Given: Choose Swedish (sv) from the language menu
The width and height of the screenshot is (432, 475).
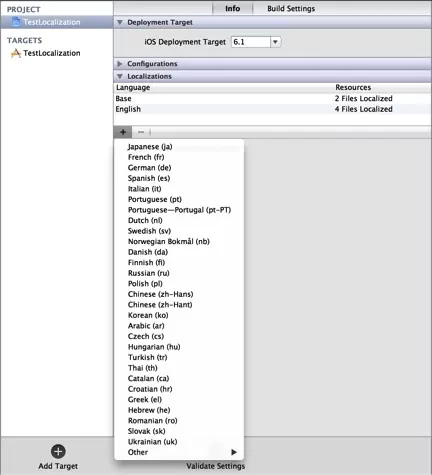Looking at the screenshot, I should click(179, 231).
